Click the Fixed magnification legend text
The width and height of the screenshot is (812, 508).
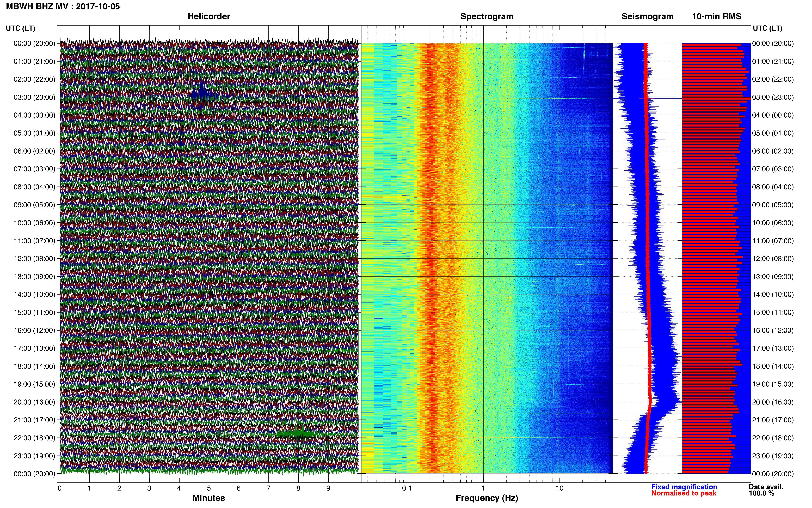[x=684, y=487]
